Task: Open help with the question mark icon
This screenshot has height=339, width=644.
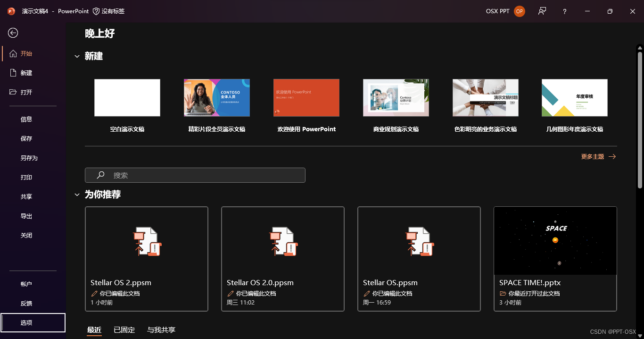Action: coord(565,11)
